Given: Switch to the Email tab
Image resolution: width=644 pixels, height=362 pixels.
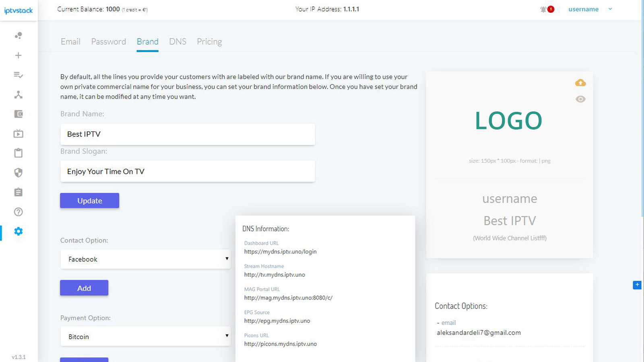Looking at the screenshot, I should coord(70,41).
